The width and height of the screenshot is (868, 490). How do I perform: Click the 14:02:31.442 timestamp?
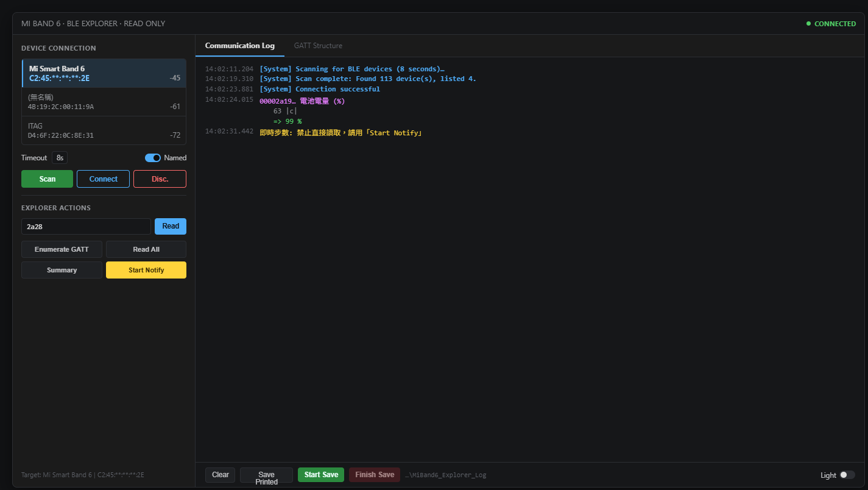pyautogui.click(x=229, y=131)
